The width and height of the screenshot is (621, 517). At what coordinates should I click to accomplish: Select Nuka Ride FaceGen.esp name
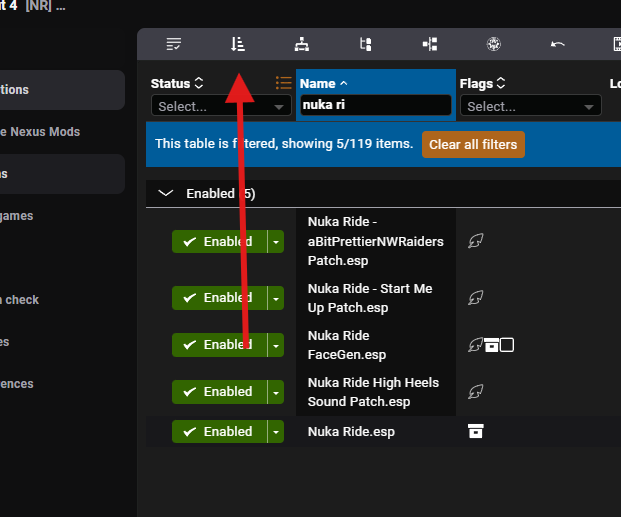coord(347,345)
